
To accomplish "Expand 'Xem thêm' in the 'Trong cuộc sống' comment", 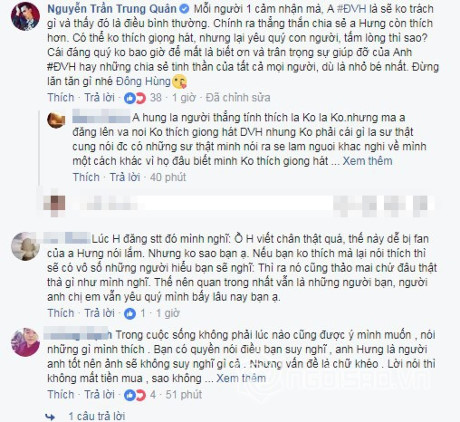I will point(241,378).
